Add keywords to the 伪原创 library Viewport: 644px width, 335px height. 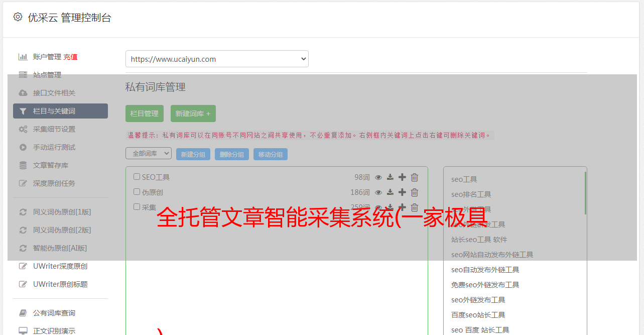(x=402, y=192)
